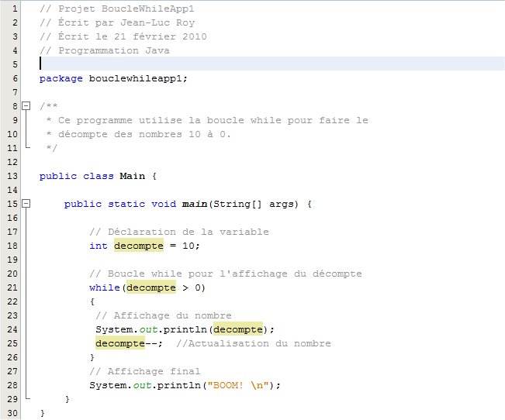Place cursor on the empty highlighted line 5
Viewport: 505px width, 420px height.
pyautogui.click(x=272, y=64)
